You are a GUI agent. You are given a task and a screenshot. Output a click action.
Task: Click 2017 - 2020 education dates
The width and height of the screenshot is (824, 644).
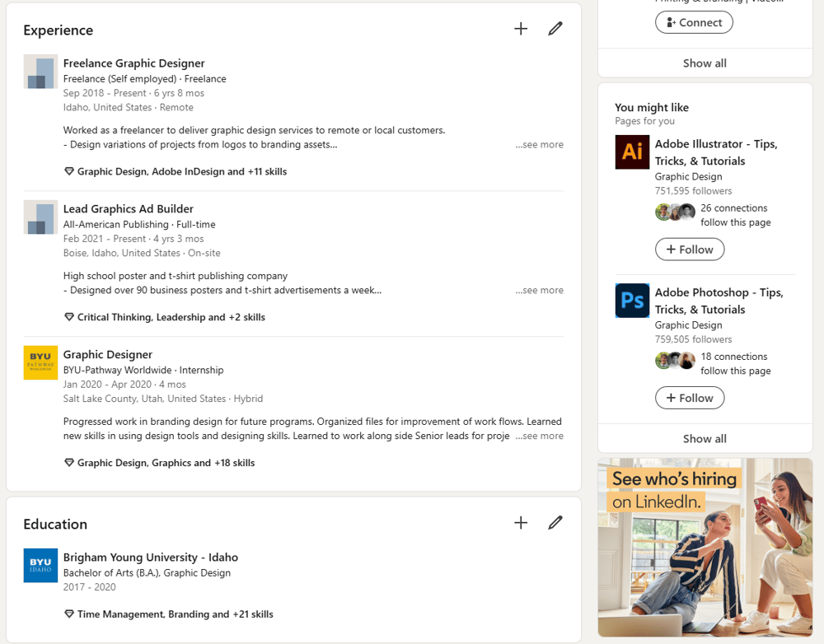click(x=89, y=586)
